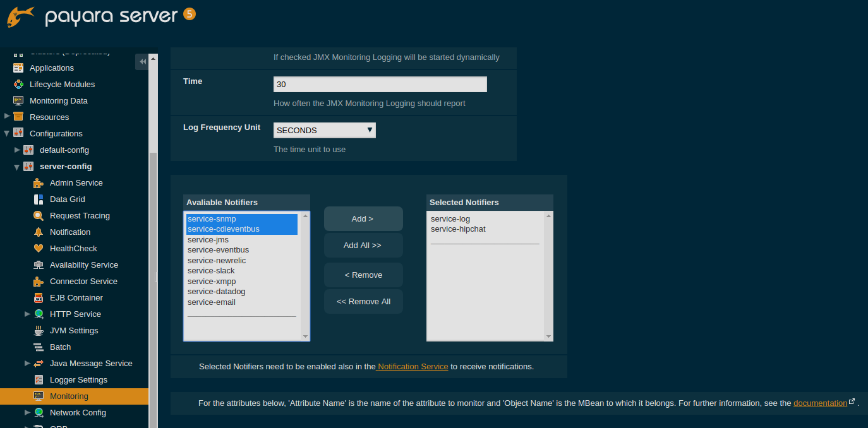This screenshot has height=428, width=868.
Task: Select service-email in available notifiers
Action: click(241, 302)
